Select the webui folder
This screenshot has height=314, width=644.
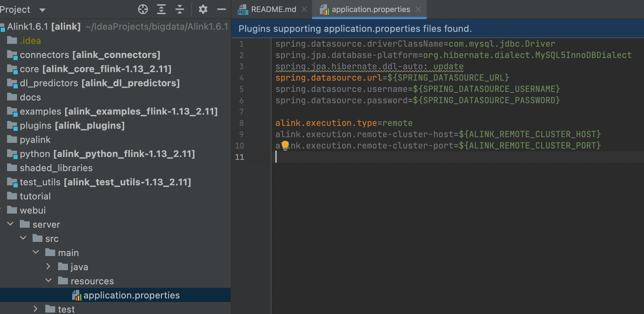(115, 210)
